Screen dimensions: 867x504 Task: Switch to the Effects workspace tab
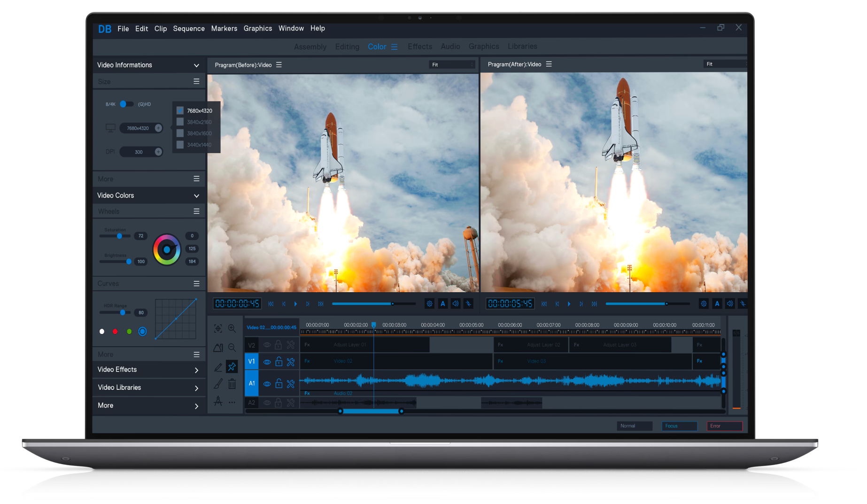[420, 47]
